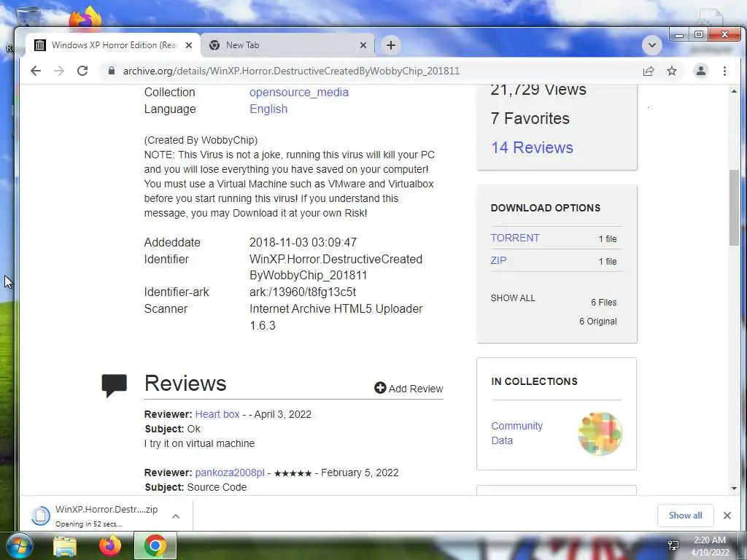Click the address bar URL
The width and height of the screenshot is (747, 560).
pos(291,71)
